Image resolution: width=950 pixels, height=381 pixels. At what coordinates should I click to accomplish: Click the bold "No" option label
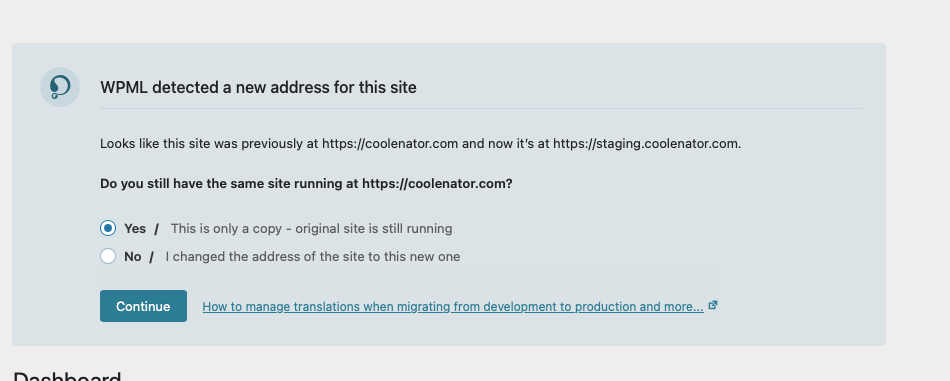pos(133,256)
